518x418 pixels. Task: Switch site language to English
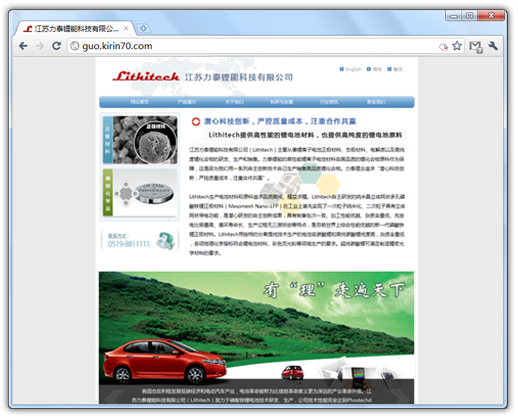[x=351, y=69]
